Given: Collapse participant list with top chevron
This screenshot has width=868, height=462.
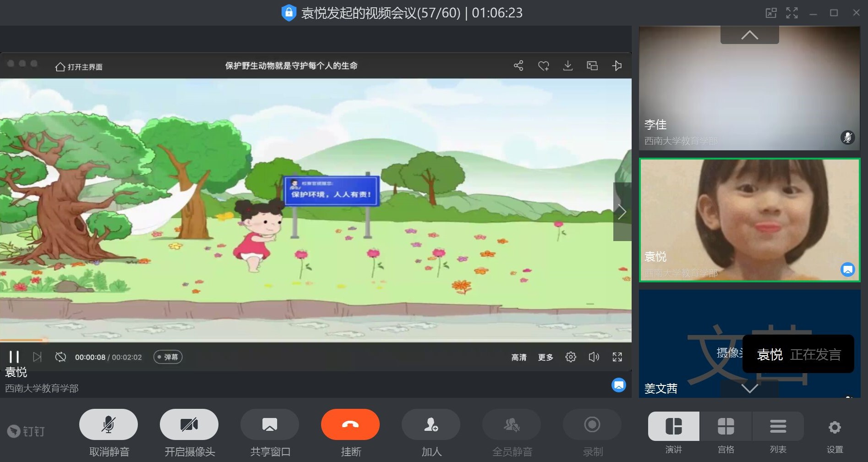Looking at the screenshot, I should point(749,34).
